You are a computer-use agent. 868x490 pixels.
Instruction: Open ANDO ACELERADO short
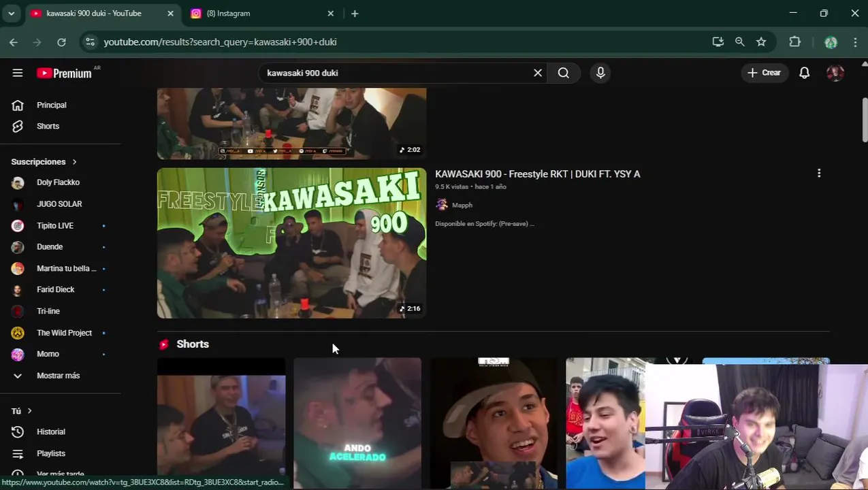point(357,423)
